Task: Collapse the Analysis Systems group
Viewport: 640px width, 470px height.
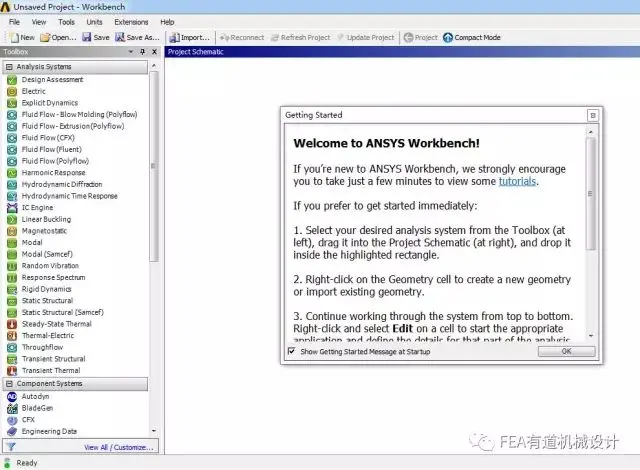Action: tap(9, 67)
